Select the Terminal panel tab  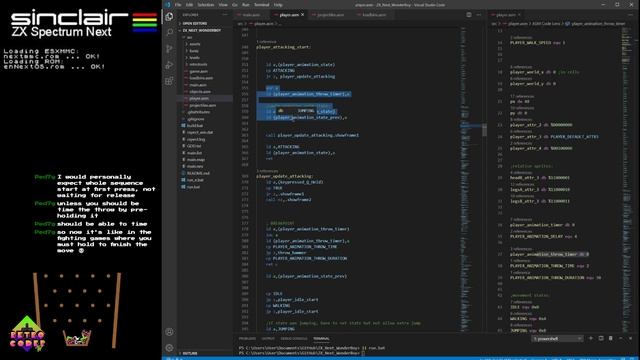pyautogui.click(x=321, y=338)
